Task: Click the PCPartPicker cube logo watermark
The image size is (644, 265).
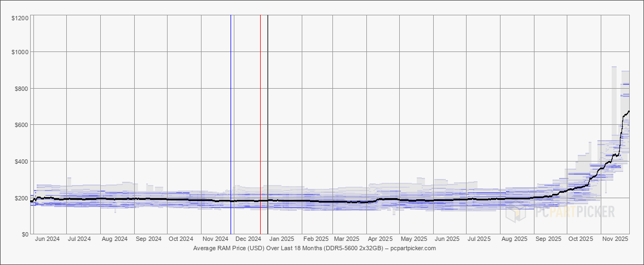Action: [x=515, y=212]
